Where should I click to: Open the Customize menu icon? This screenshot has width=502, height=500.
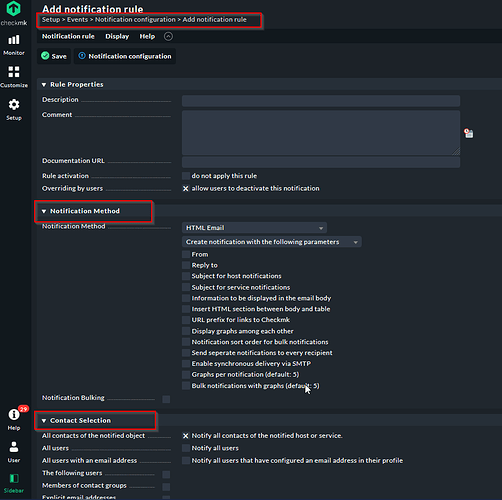click(x=14, y=77)
